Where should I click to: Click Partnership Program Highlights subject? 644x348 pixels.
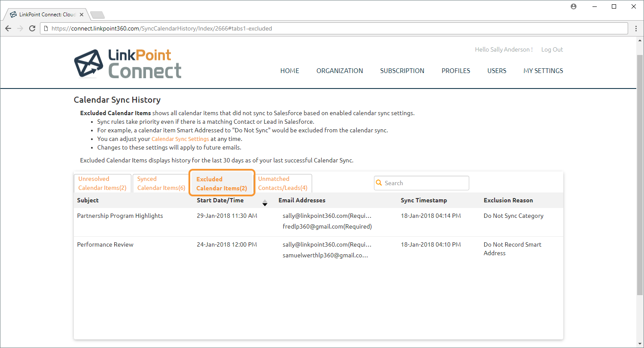point(120,216)
